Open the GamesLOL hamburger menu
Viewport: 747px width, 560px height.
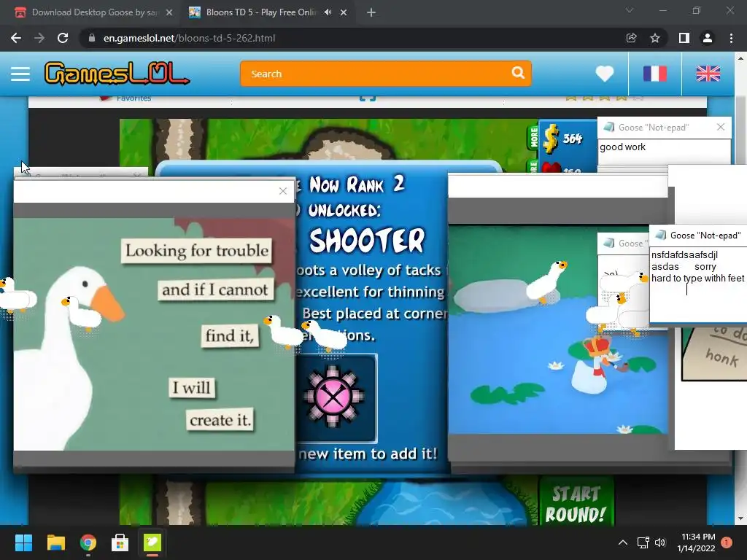coord(20,74)
